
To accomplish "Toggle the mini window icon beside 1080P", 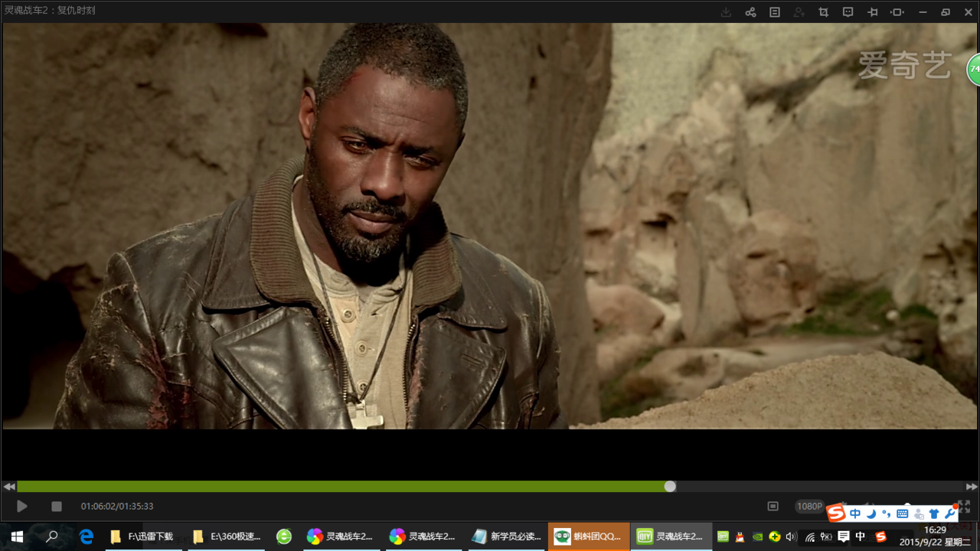I will 773,507.
